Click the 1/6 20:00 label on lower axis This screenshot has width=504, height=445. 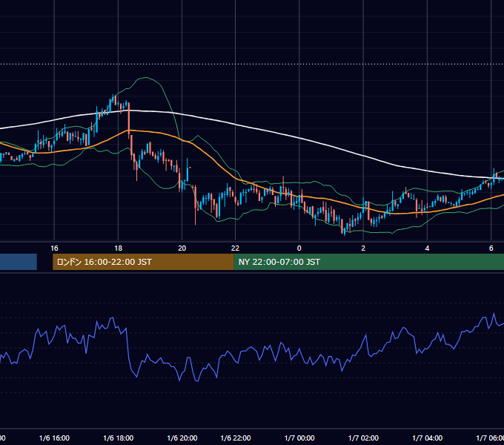182,438
